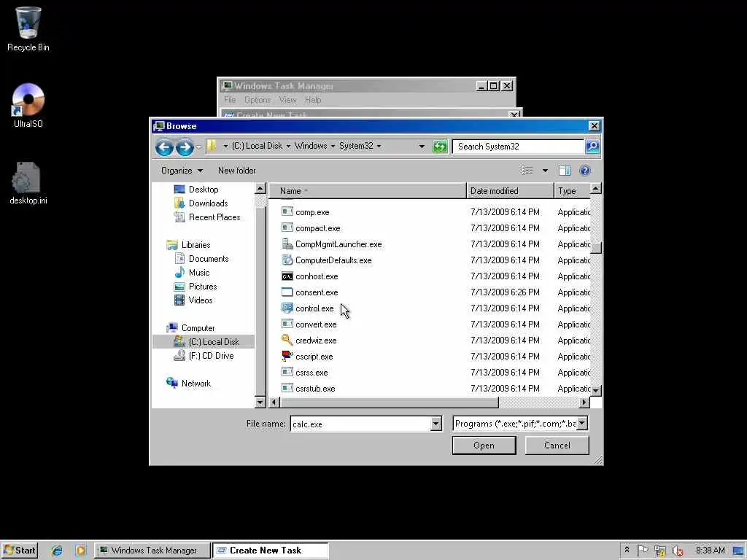Click the Cancel button

[557, 446]
